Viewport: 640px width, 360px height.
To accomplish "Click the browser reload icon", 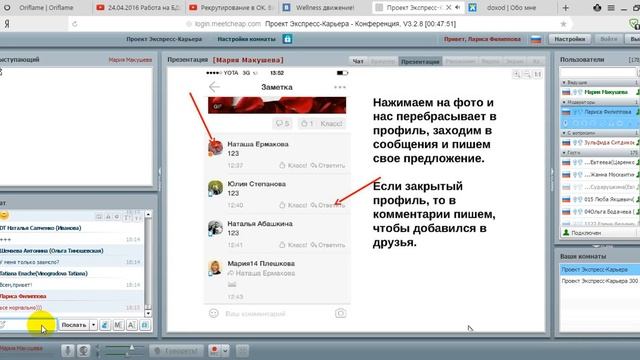I will point(75,24).
